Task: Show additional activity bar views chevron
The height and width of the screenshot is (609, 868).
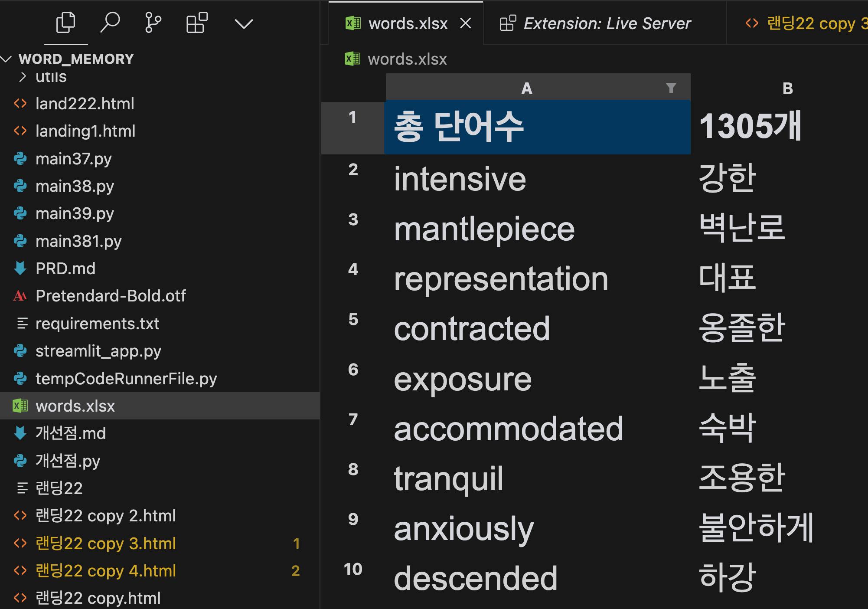Action: coord(244,23)
